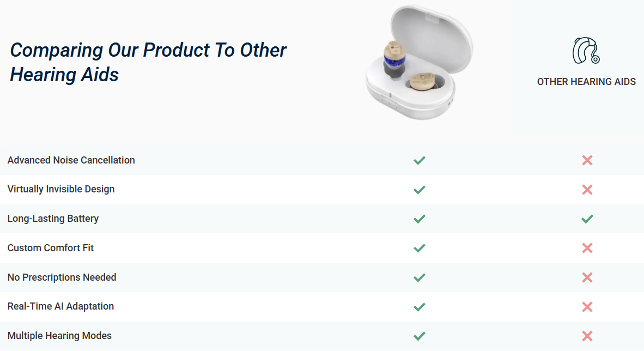Click the red X for Real-Time AI Adaptation
This screenshot has width=644, height=351.
587,306
